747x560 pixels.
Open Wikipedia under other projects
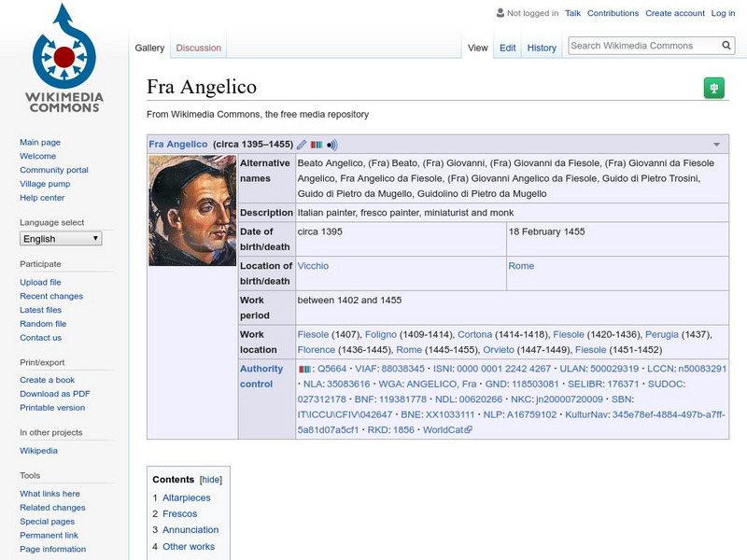[38, 451]
